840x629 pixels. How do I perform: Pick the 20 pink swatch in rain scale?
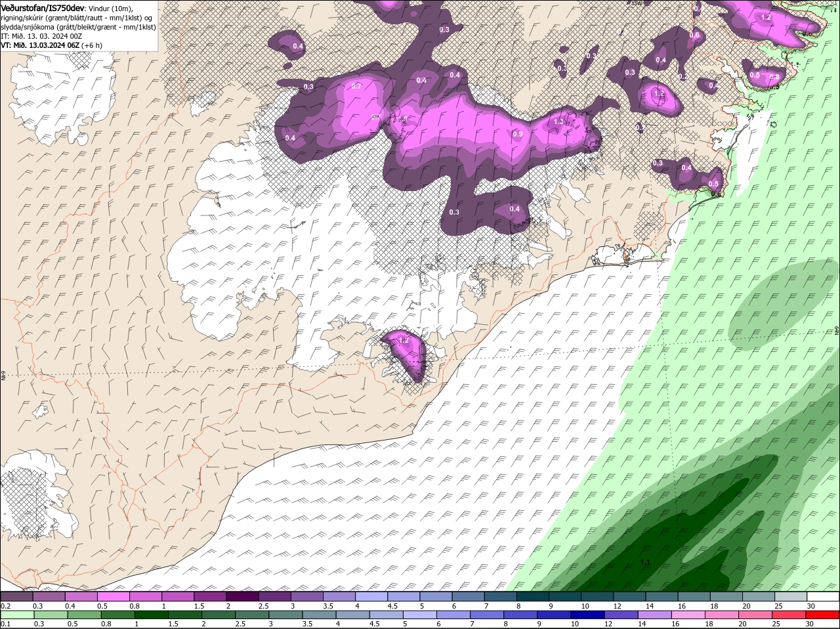pos(755,615)
